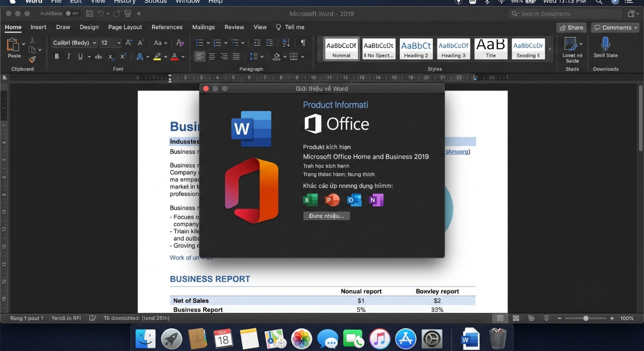Toggle Superscript formatting
This screenshot has height=351, width=644.
point(123,56)
